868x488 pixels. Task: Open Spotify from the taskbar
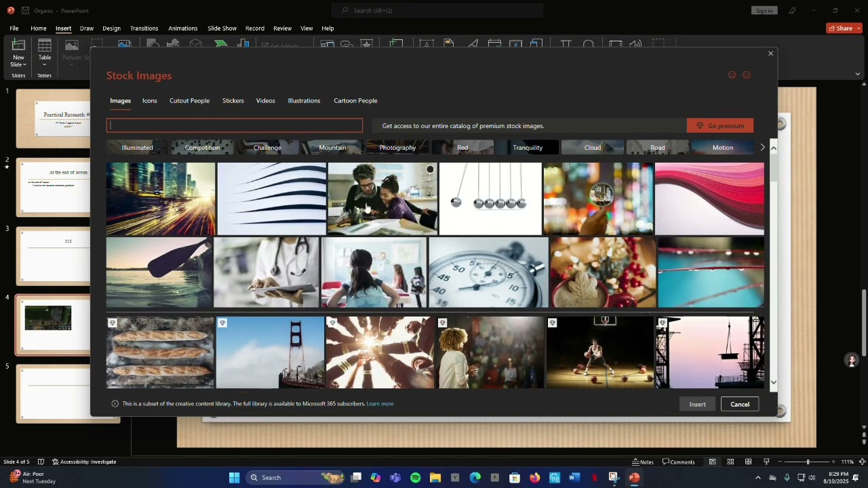(415, 478)
